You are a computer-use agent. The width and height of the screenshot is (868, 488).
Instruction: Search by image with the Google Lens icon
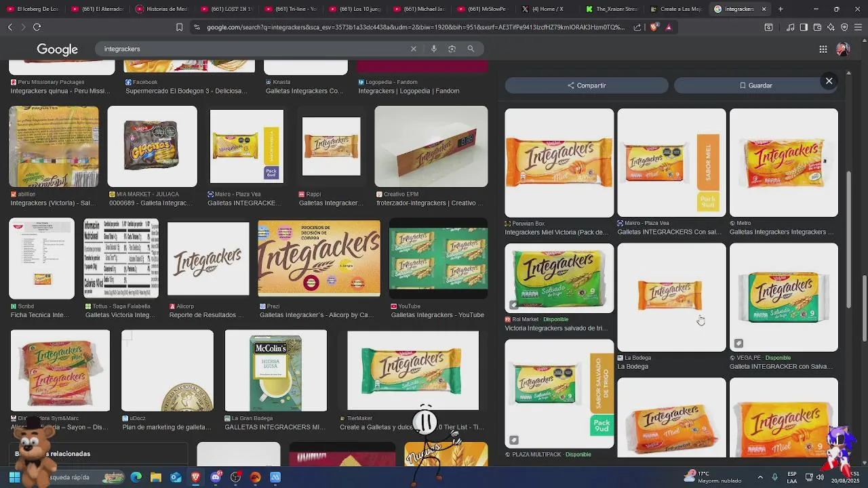click(x=452, y=49)
